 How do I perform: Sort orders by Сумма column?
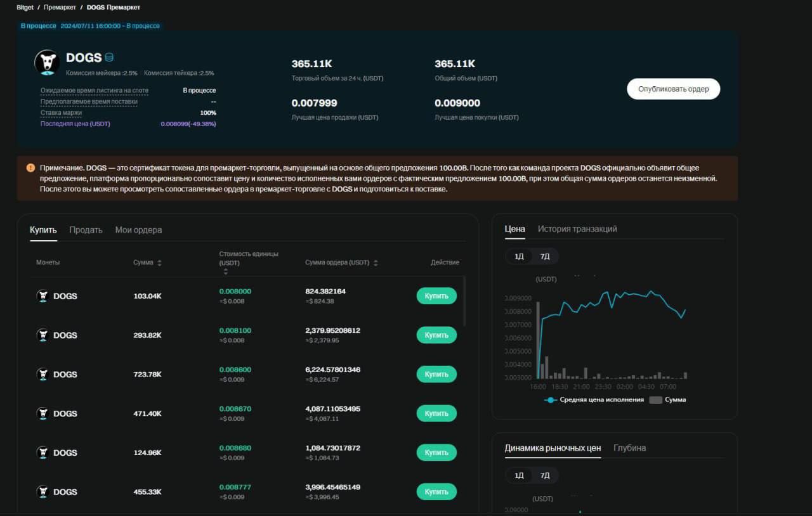[x=159, y=263]
